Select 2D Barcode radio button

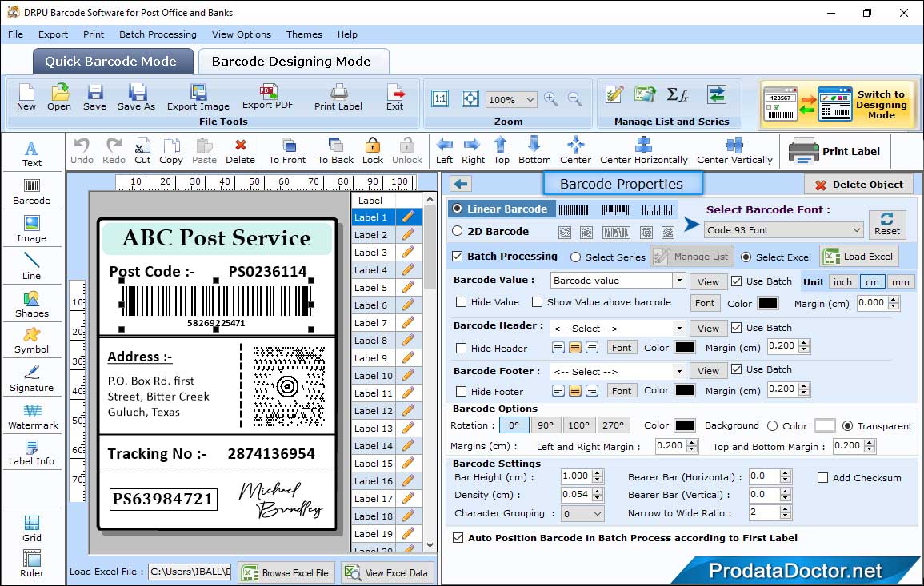click(x=458, y=231)
